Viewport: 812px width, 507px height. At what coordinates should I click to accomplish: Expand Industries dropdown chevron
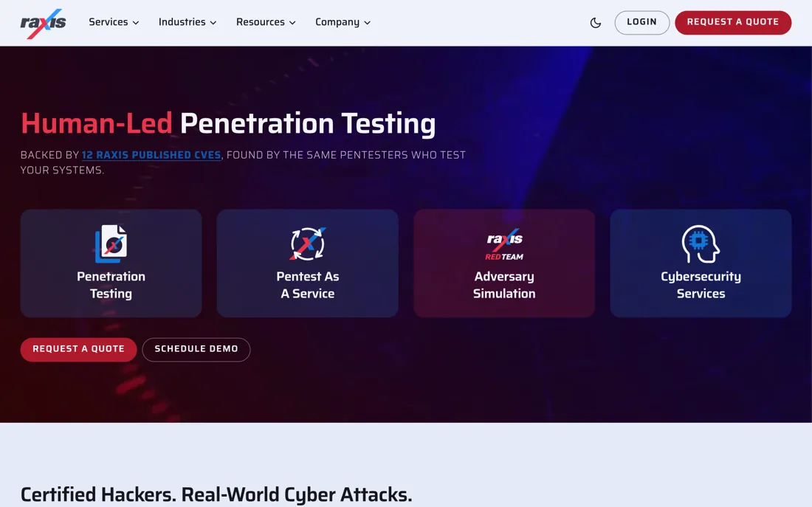pyautogui.click(x=213, y=23)
